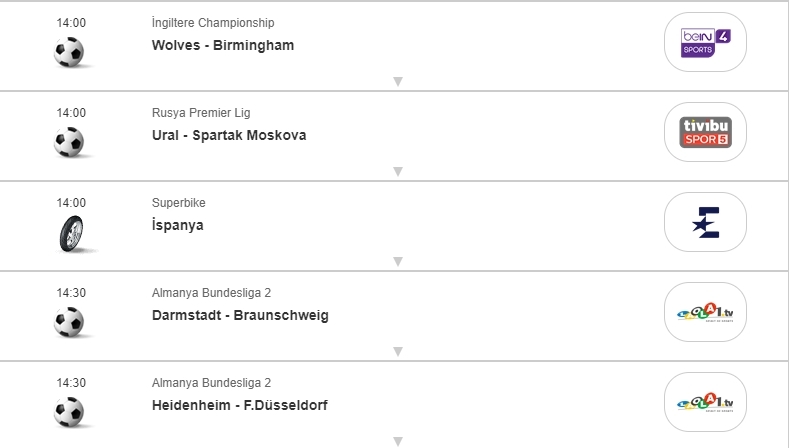789x448 pixels.
Task: Click the Tivibu Spor 5 channel logo
Action: pos(705,132)
